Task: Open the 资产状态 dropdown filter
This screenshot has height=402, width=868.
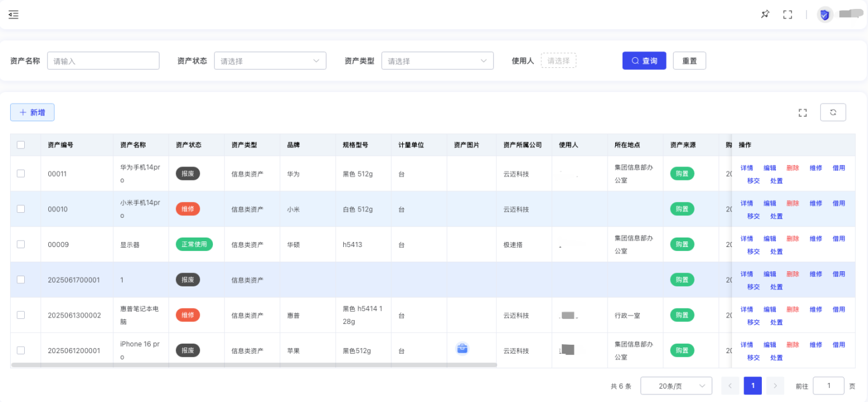Action: pos(270,61)
